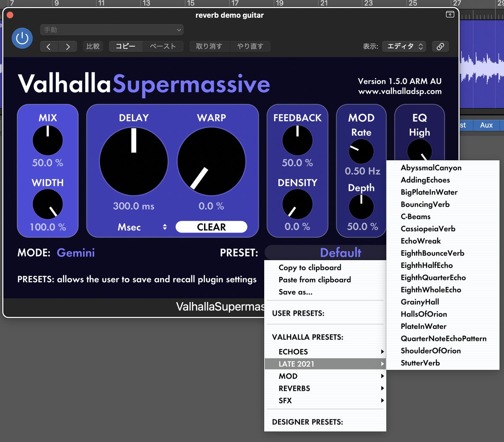Select the PlateInWater preset
This screenshot has width=504, height=442.
coord(443,326)
